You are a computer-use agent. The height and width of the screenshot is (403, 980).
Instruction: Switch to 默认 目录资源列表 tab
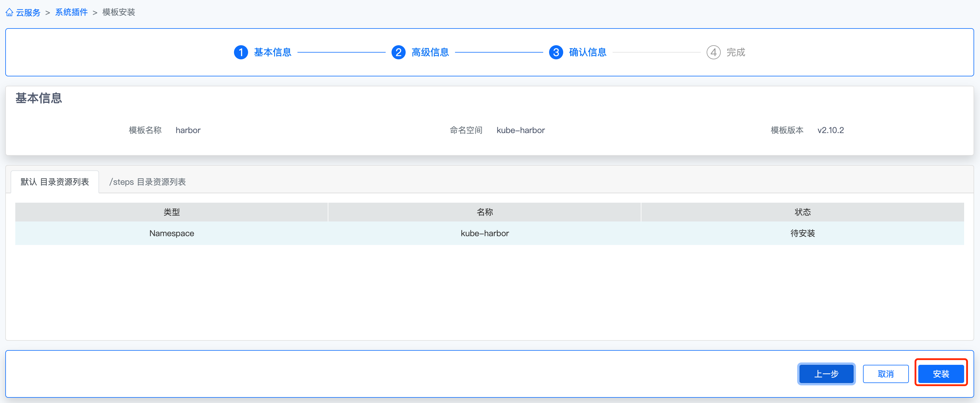[x=55, y=182]
